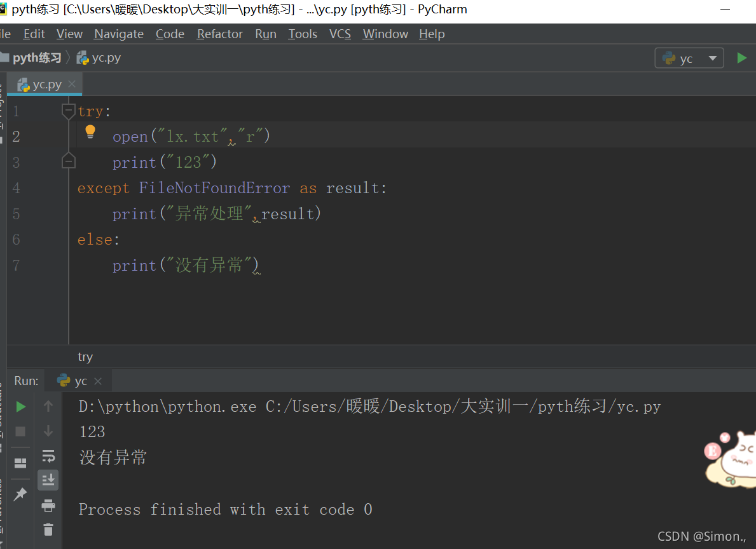Click the yellow intention lightbulb on line 2

point(90,132)
